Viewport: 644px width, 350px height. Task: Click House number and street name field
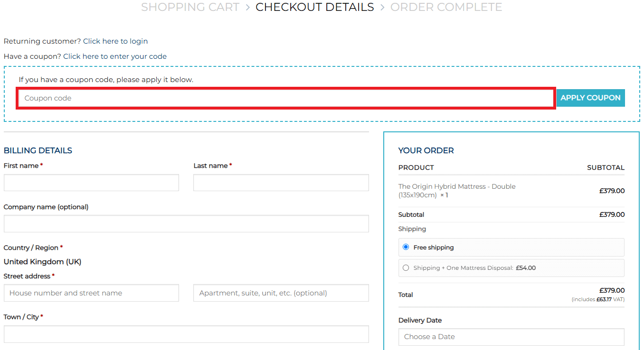(x=91, y=293)
